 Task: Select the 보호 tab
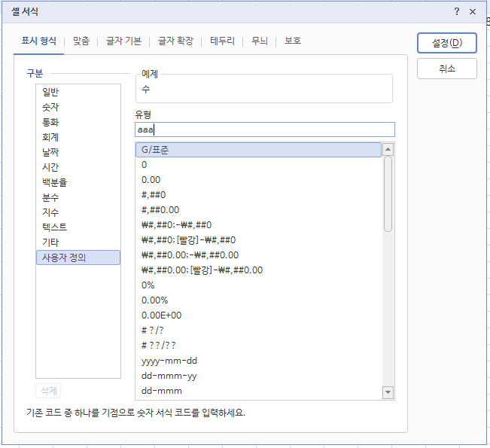pyautogui.click(x=293, y=41)
